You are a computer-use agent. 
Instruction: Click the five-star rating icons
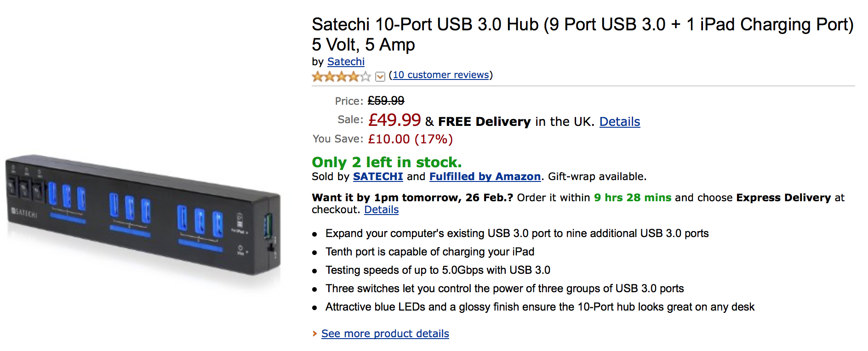coord(341,76)
